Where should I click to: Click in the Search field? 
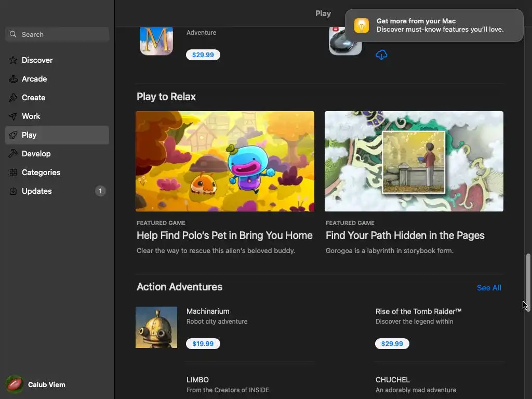point(57,34)
